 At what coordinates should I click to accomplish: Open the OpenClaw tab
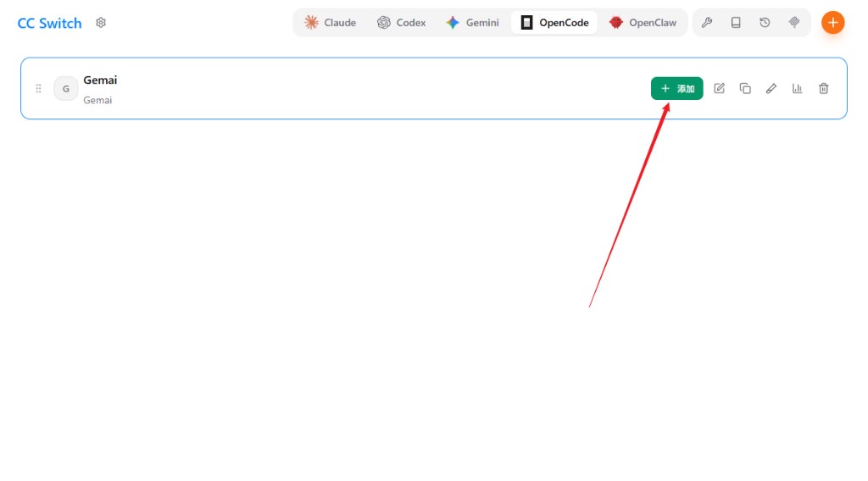click(x=643, y=23)
